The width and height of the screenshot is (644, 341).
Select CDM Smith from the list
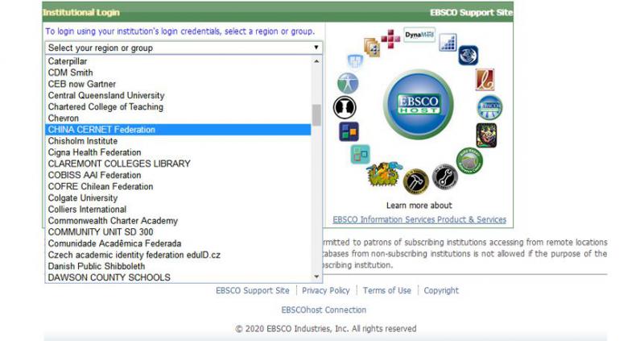(x=178, y=73)
